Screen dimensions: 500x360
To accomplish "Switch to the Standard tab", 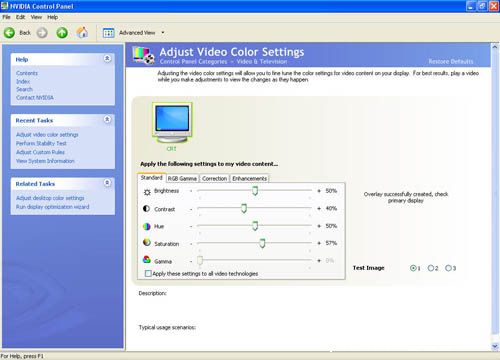I will (x=151, y=178).
